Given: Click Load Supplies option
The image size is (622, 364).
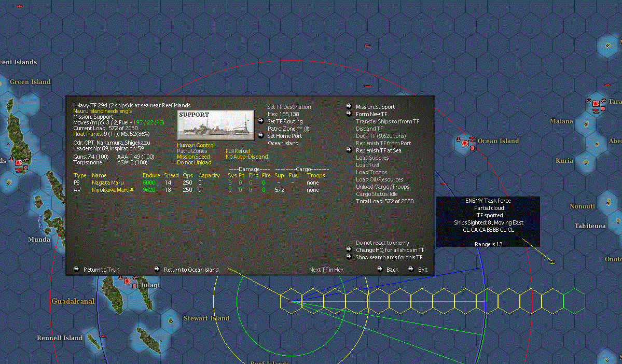Looking at the screenshot, I should [372, 158].
